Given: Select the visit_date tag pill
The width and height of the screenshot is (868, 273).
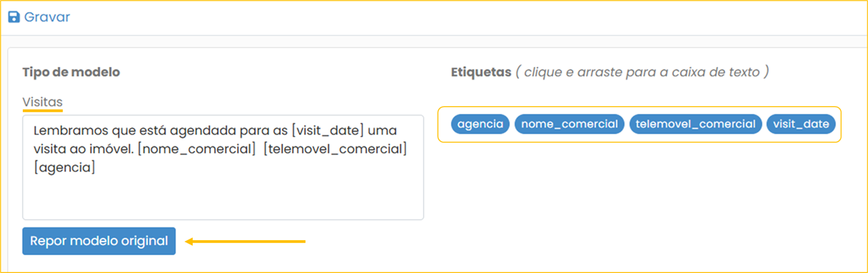Looking at the screenshot, I should pos(801,124).
